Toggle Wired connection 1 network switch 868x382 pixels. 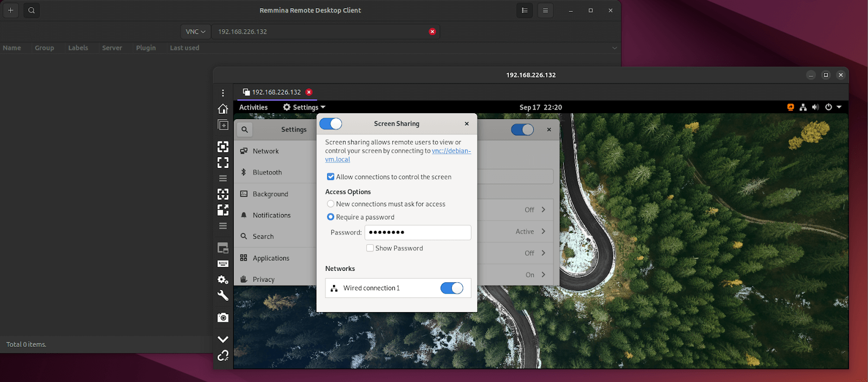pyautogui.click(x=451, y=288)
